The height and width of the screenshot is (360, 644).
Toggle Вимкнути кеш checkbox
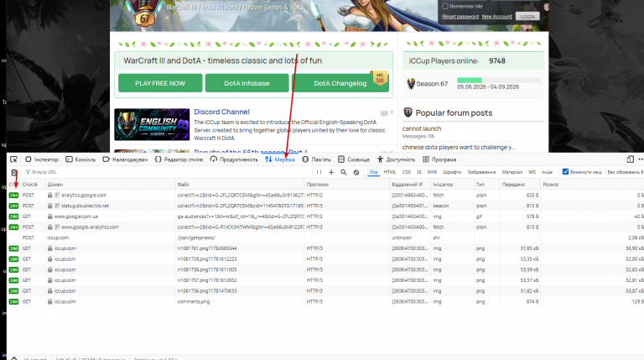(565, 172)
